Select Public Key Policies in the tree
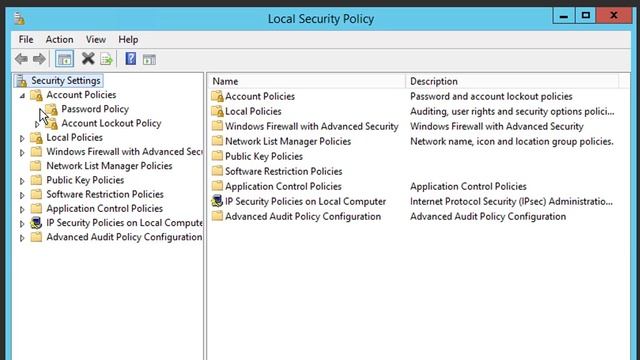The height and width of the screenshot is (360, 640). point(85,180)
